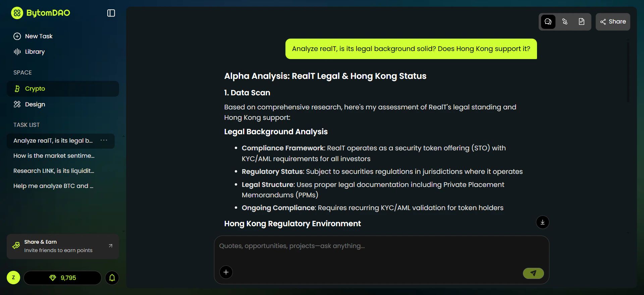The image size is (644, 295).
Task: Start a New Task
Action: tap(33, 36)
